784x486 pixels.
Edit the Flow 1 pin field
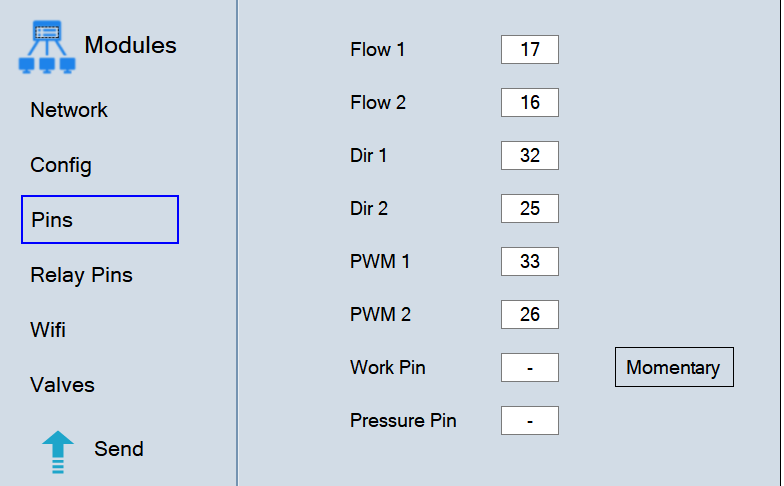(x=530, y=50)
